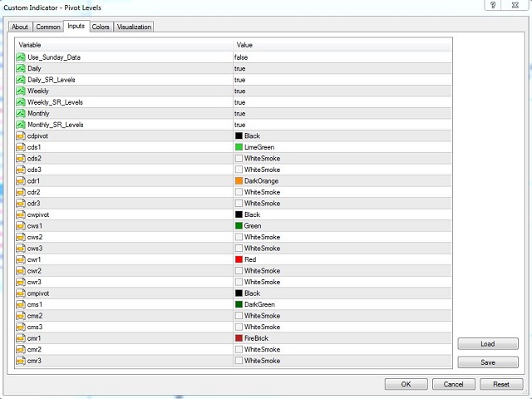Click the icon next to cwpivot row
The image size is (532, 399).
click(21, 214)
